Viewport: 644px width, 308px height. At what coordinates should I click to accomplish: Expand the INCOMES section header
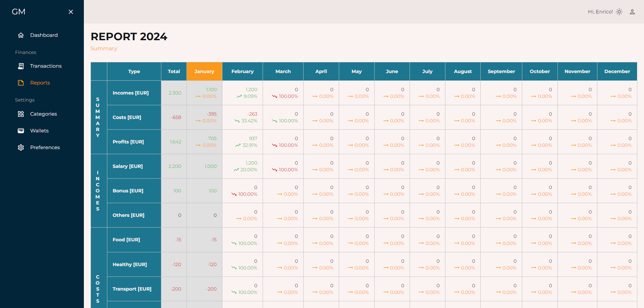pos(98,191)
